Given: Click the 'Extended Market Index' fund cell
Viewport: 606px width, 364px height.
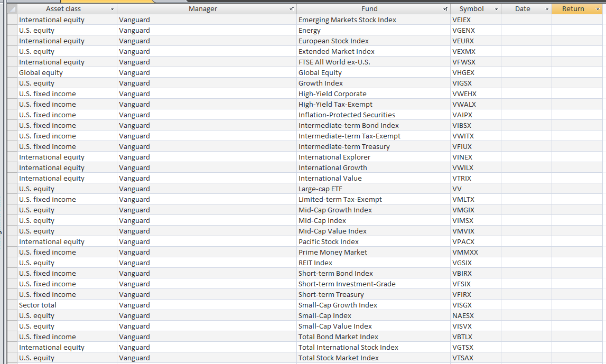Looking at the screenshot, I should coord(374,51).
